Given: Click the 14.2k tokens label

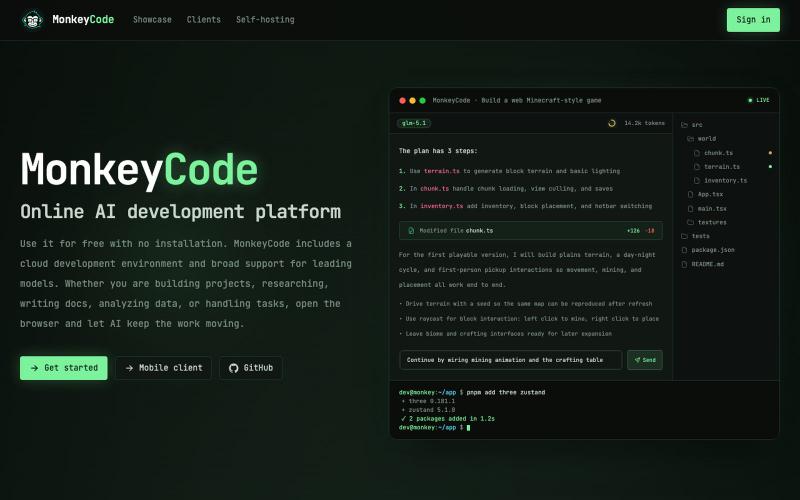Looking at the screenshot, I should pyautogui.click(x=644, y=123).
